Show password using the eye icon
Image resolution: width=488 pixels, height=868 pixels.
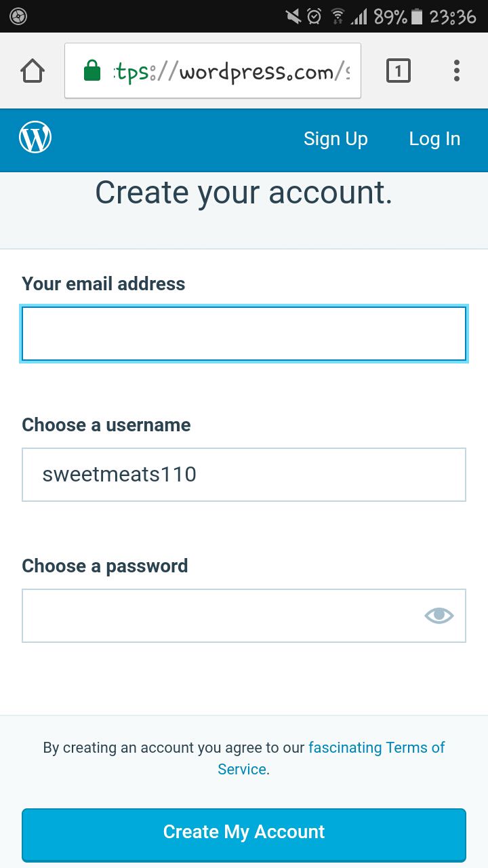pos(439,615)
